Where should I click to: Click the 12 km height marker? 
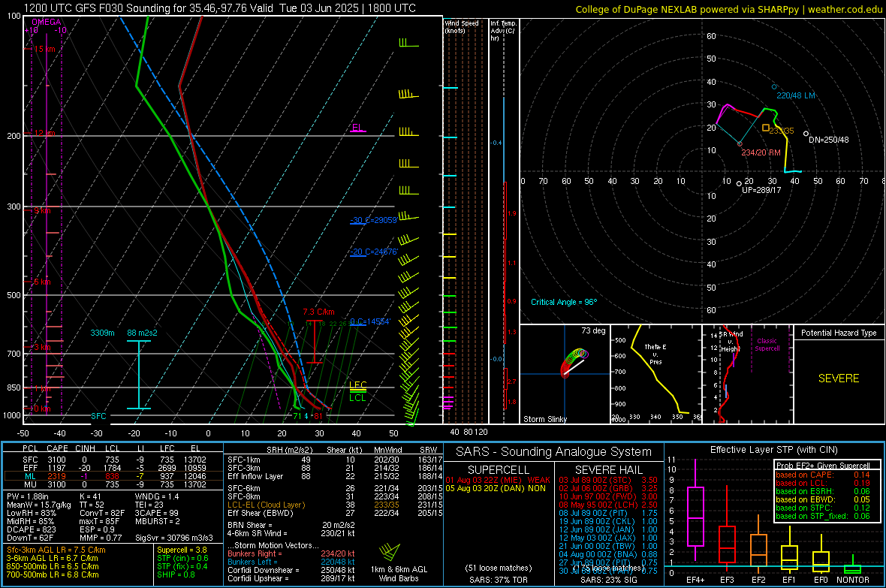tap(44, 134)
